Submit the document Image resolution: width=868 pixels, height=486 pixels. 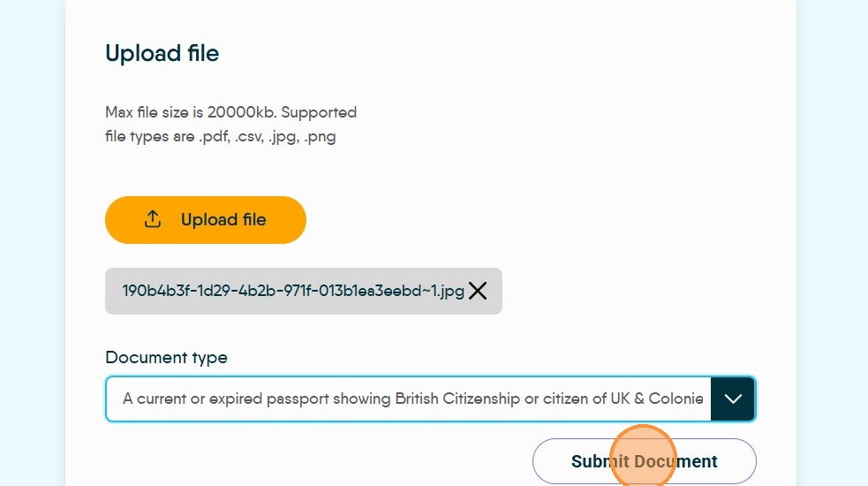tap(644, 461)
